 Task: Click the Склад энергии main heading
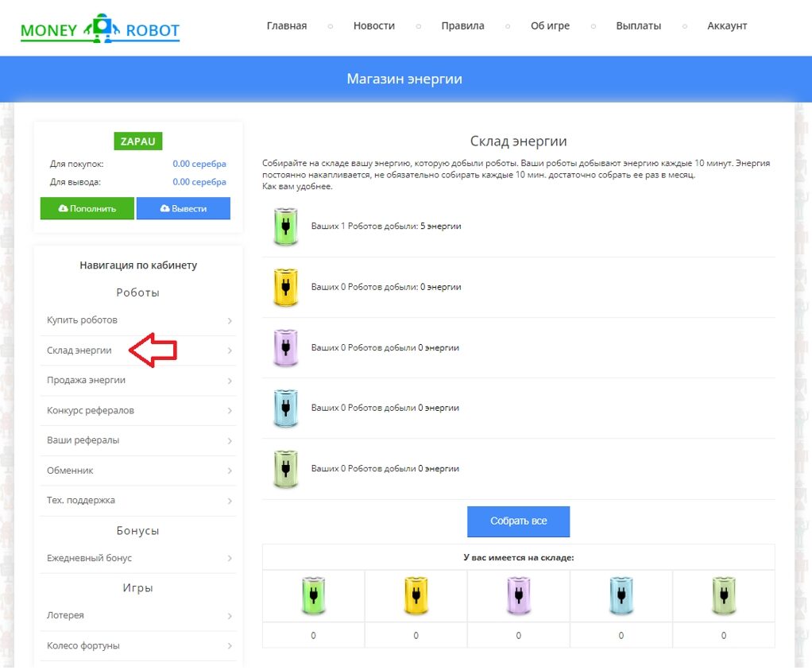pos(518,141)
